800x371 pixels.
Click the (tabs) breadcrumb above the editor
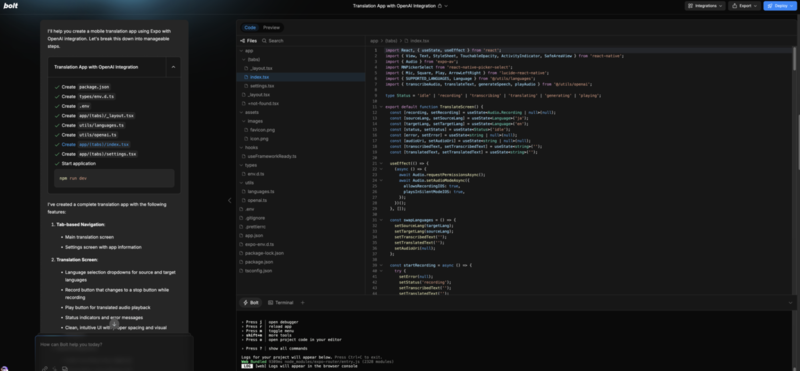pos(391,41)
